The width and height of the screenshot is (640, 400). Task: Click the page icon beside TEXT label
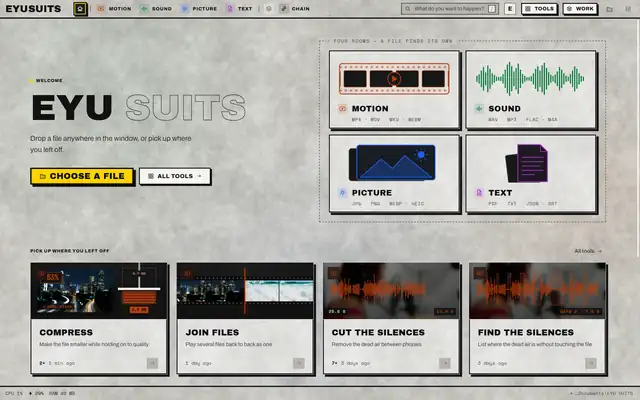[x=479, y=193]
